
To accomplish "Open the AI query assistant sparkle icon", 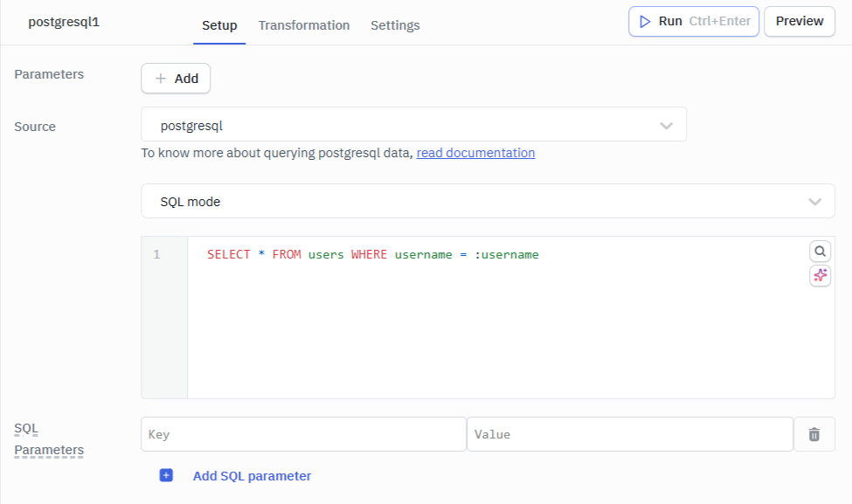I will (x=820, y=275).
